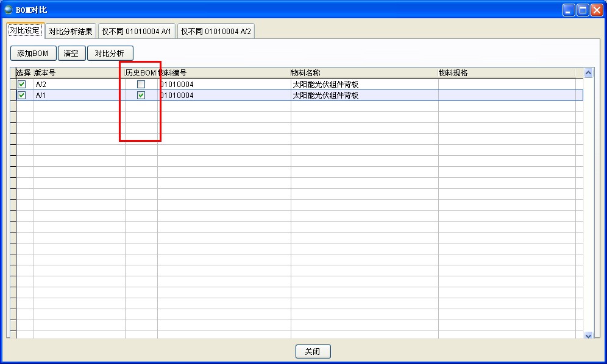Disable the 历史BOM checkbox in the A/1 row
This screenshot has height=364, width=607.
[x=141, y=96]
